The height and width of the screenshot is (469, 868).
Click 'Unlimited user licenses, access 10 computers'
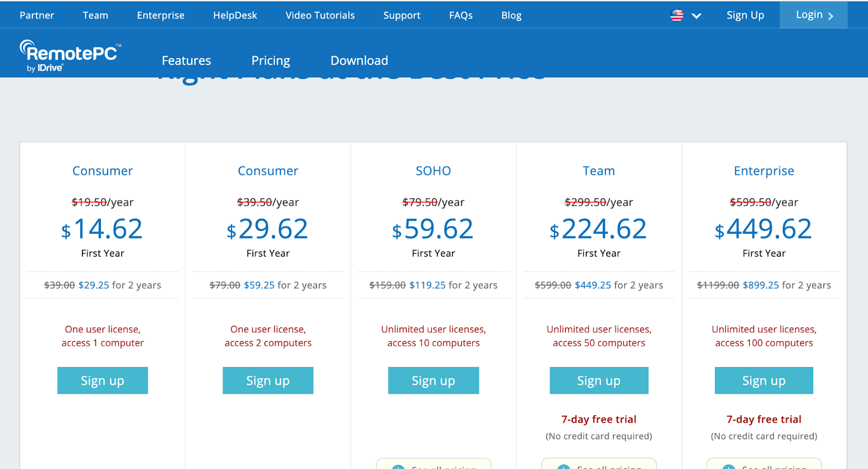(x=433, y=336)
